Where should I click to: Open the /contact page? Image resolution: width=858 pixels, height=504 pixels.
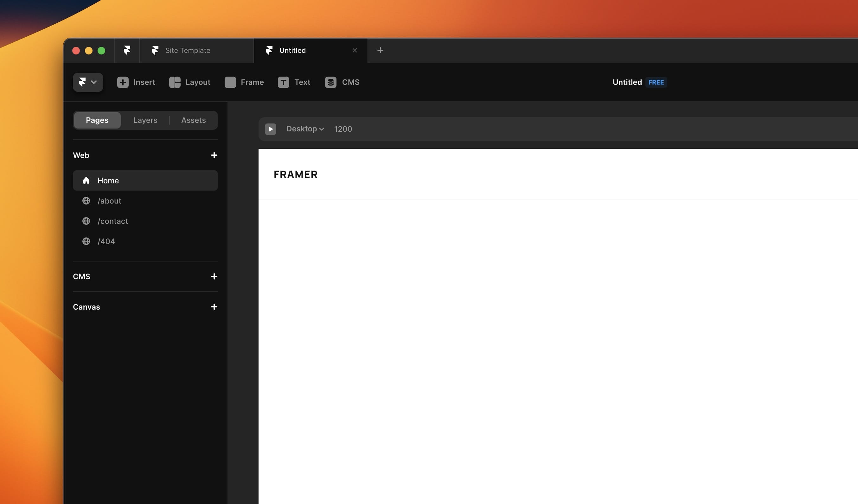[x=112, y=221]
